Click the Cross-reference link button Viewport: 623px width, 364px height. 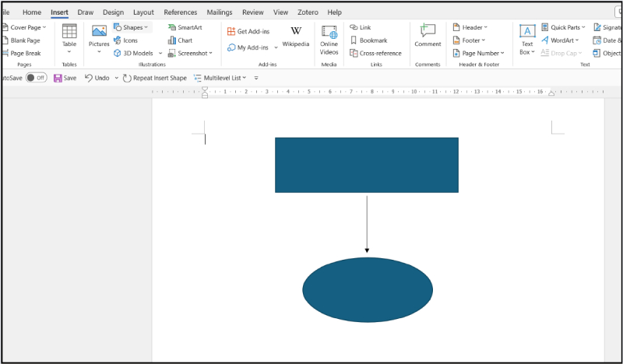point(354,53)
